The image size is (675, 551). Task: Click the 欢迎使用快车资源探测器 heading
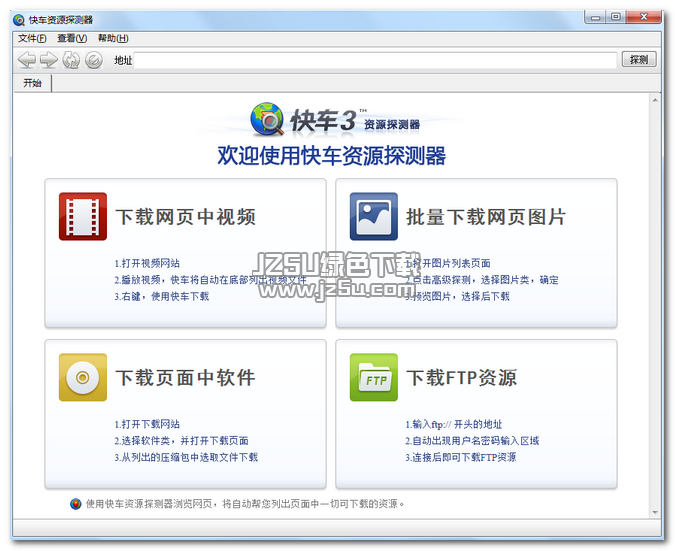[x=331, y=155]
